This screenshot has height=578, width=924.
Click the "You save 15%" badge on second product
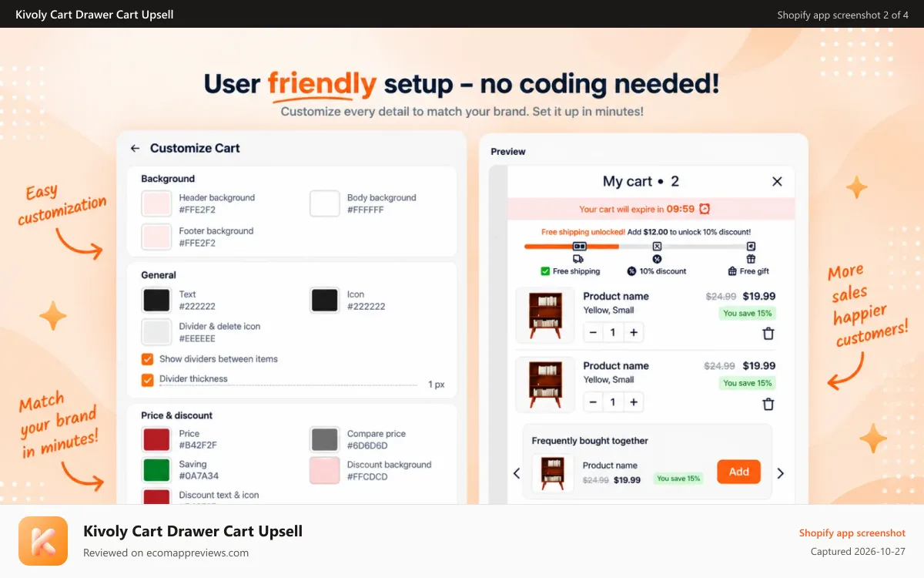(x=747, y=383)
